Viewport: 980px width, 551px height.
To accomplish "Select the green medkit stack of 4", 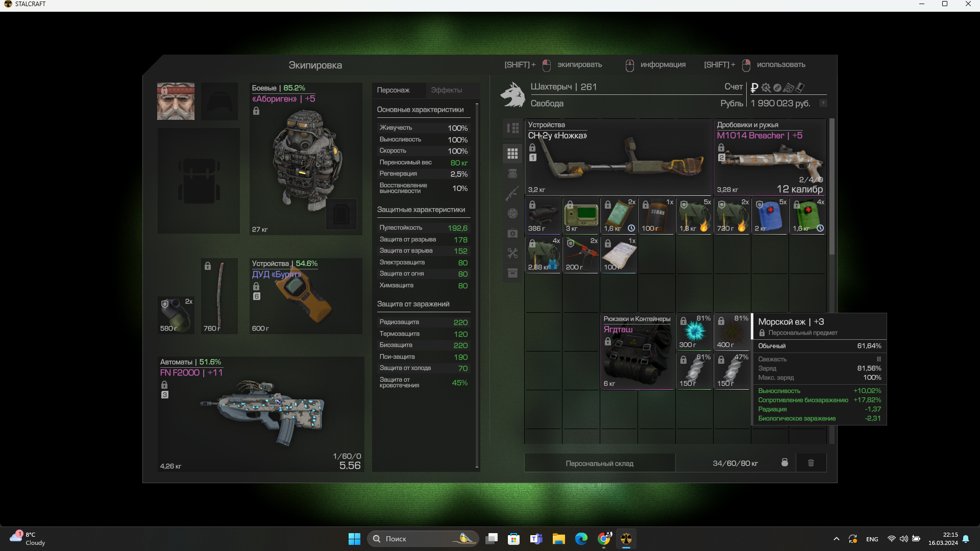I will point(807,215).
